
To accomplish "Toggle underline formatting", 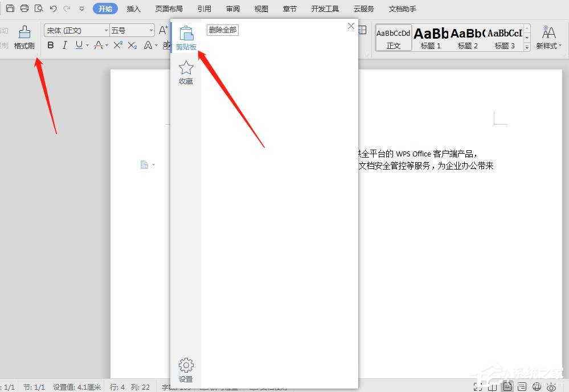I will (x=79, y=45).
